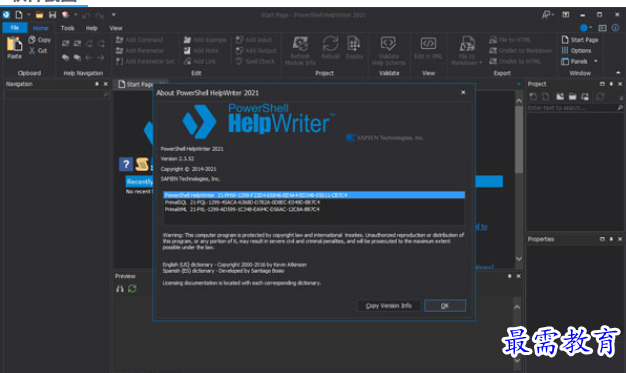The image size is (626, 373).
Task: Open Options from the Window group
Action: [576, 51]
